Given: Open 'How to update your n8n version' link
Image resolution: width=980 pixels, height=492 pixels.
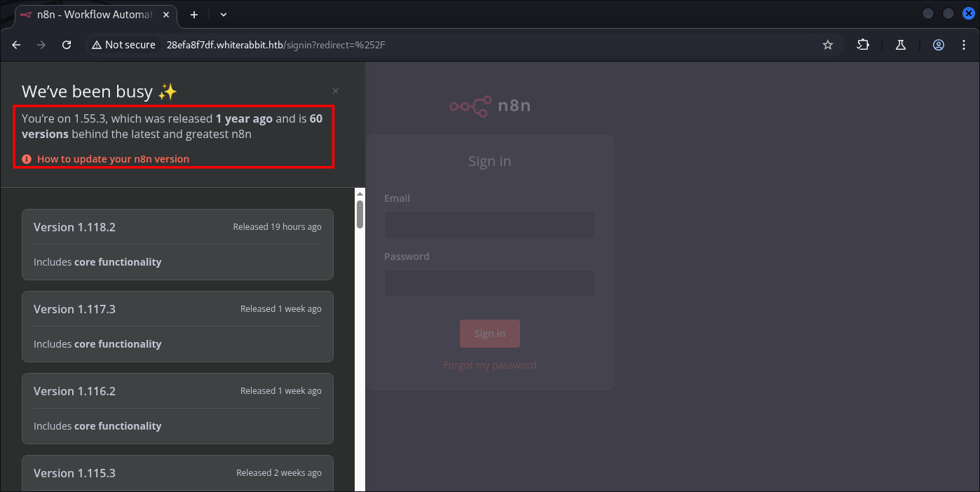Looking at the screenshot, I should (113, 159).
